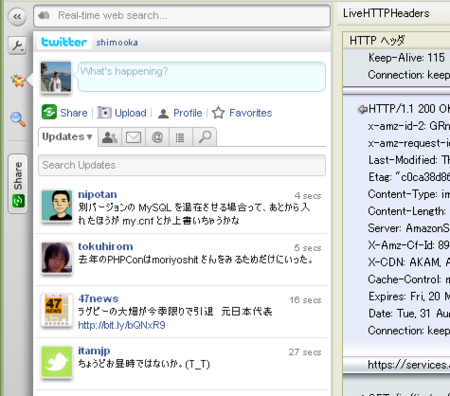Switch to the friends people tab

click(x=110, y=137)
